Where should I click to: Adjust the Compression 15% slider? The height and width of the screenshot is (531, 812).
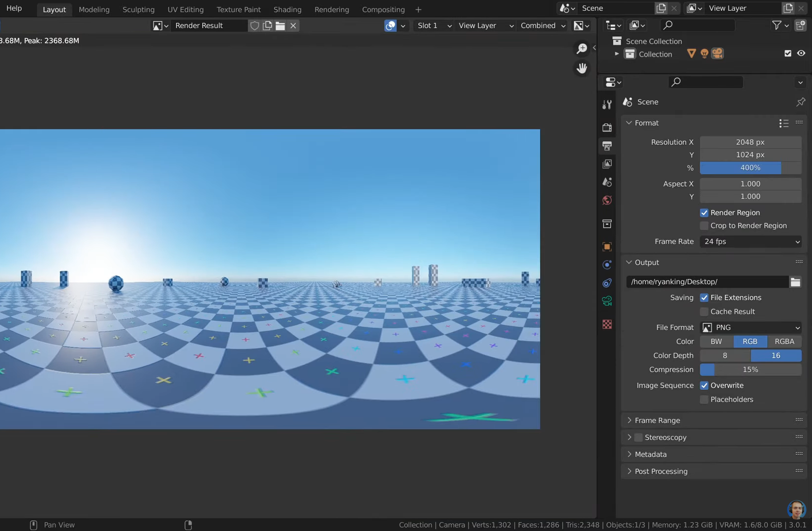(750, 370)
